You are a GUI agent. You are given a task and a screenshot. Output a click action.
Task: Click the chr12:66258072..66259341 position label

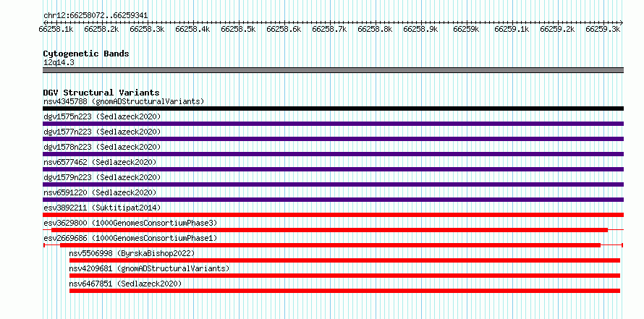(96, 16)
